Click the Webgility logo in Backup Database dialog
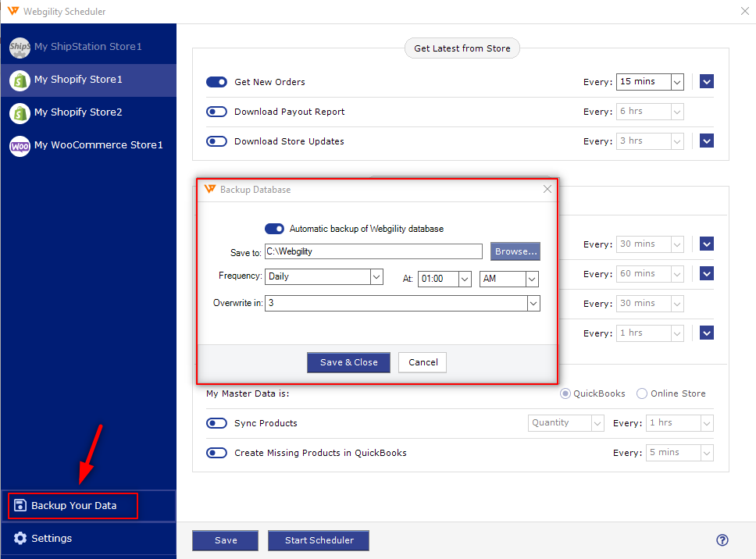 click(x=210, y=189)
